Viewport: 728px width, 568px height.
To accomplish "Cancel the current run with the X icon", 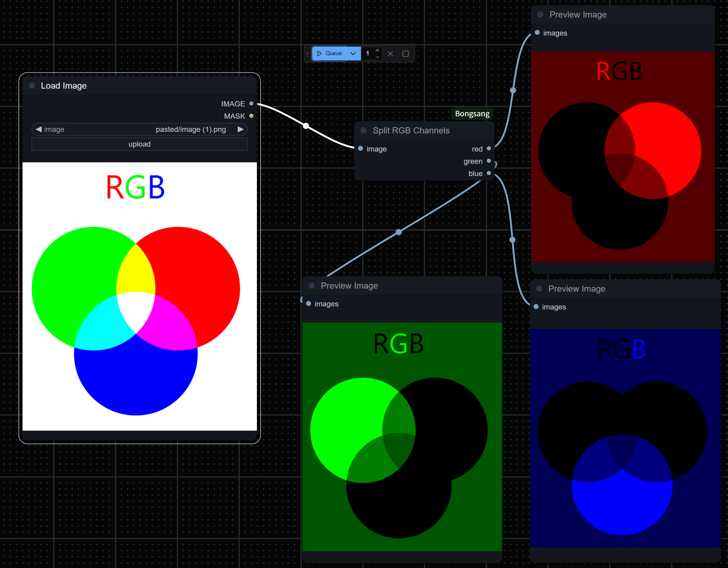I will [390, 54].
